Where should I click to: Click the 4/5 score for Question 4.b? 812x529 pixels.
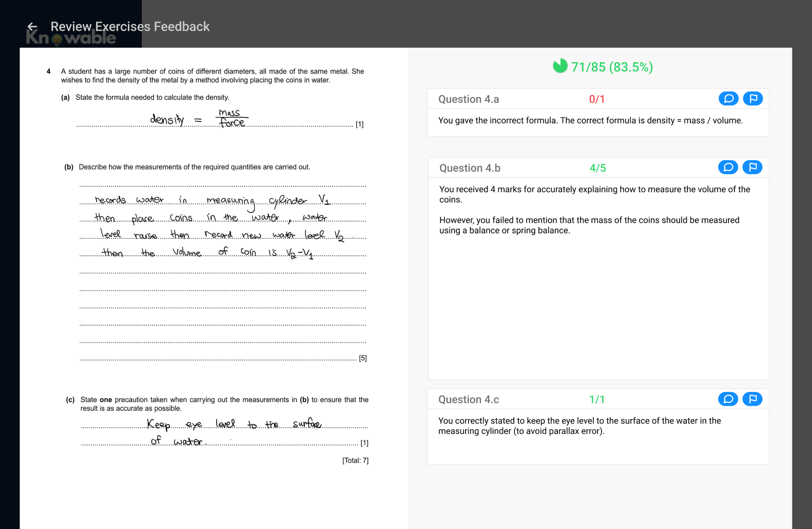pos(598,168)
